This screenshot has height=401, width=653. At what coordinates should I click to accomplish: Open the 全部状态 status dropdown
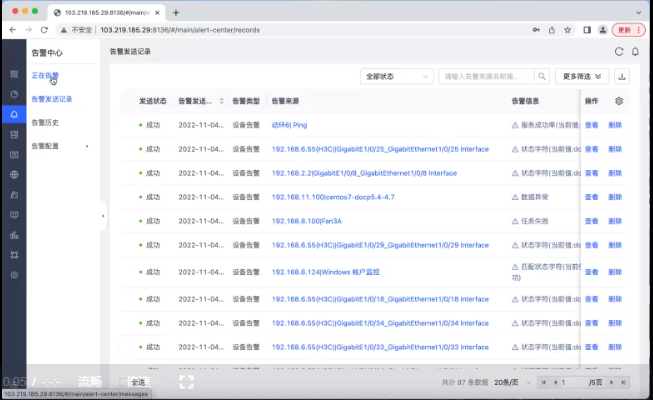click(397, 76)
